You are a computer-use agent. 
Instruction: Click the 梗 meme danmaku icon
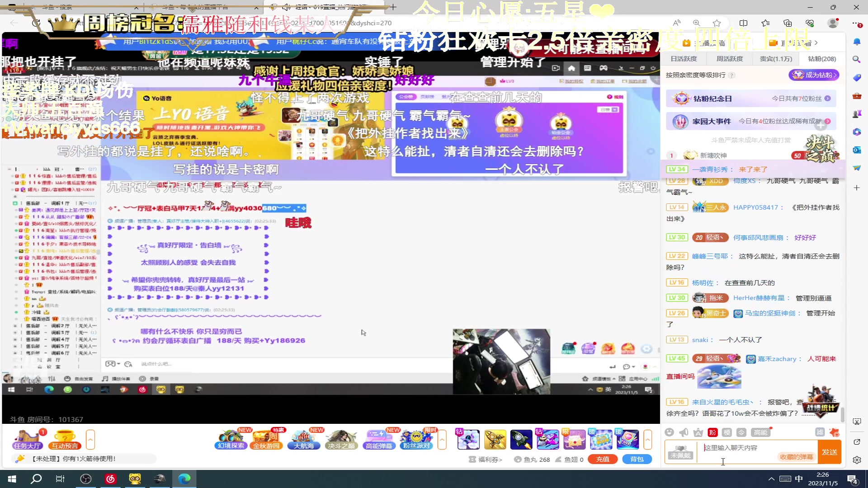tap(727, 432)
